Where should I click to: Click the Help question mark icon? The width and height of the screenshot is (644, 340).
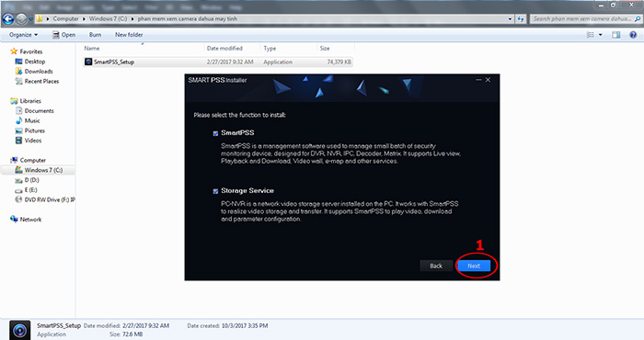(633, 35)
